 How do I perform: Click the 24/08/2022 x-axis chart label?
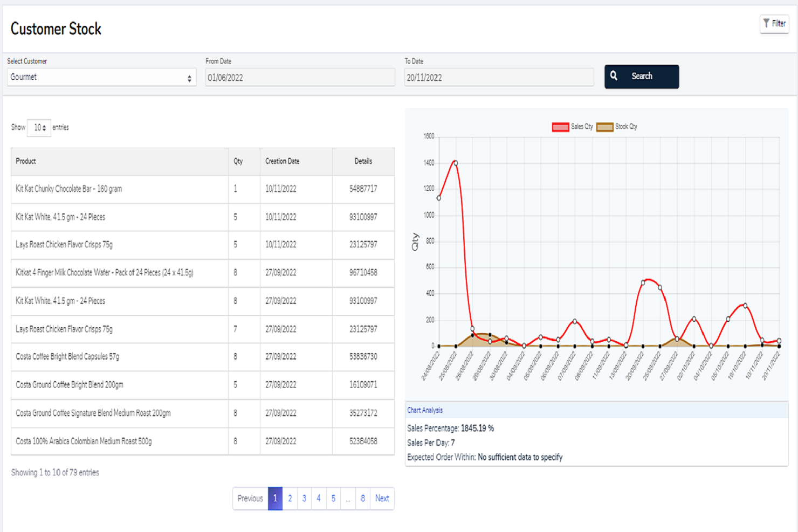pyautogui.click(x=430, y=366)
